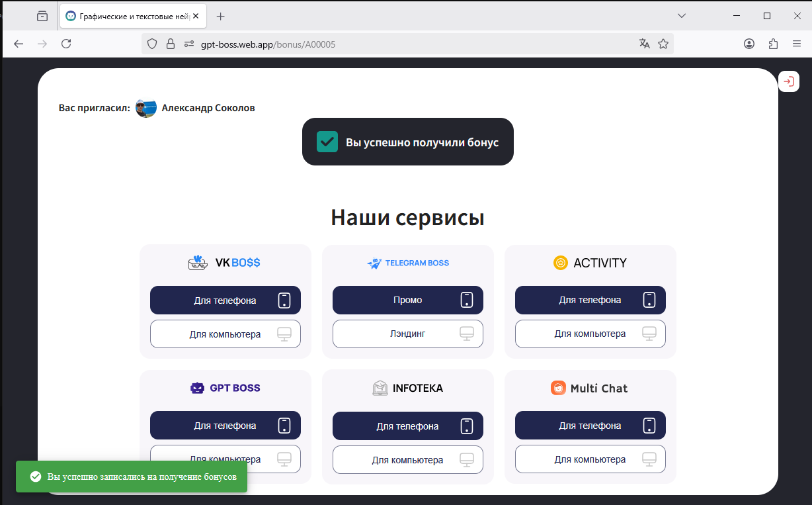Screen dimensions: 812x505
Task: Click Александр Соколов avatar photo
Action: [146, 108]
